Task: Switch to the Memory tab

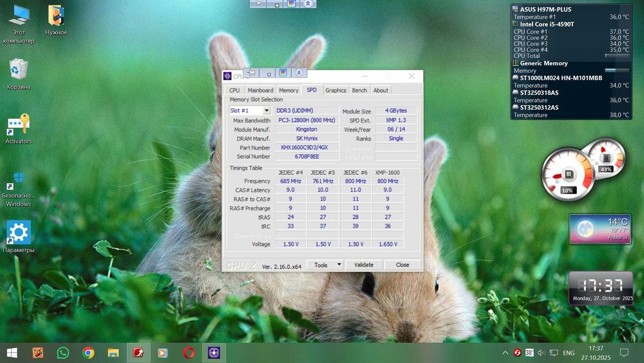Action: [289, 90]
